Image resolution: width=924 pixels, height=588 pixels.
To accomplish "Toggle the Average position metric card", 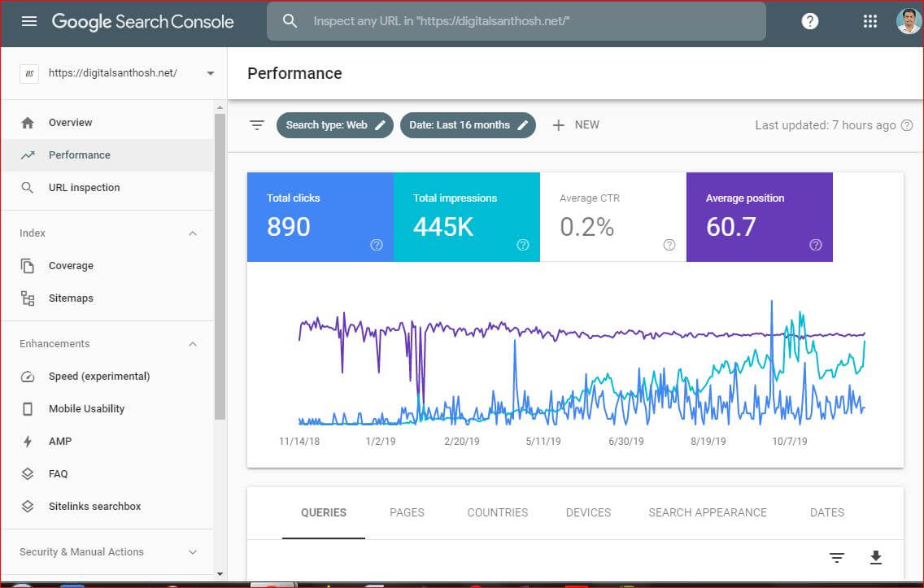I will (759, 217).
